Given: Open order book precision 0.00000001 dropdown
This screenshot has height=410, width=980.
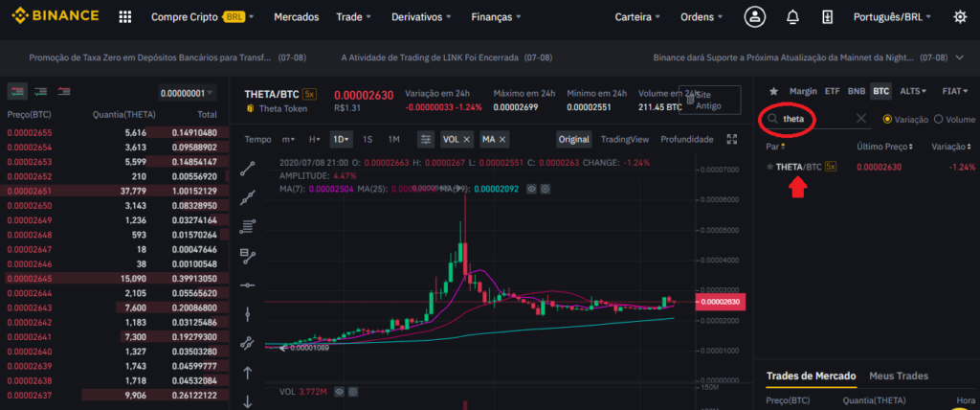Looking at the screenshot, I should point(187,93).
